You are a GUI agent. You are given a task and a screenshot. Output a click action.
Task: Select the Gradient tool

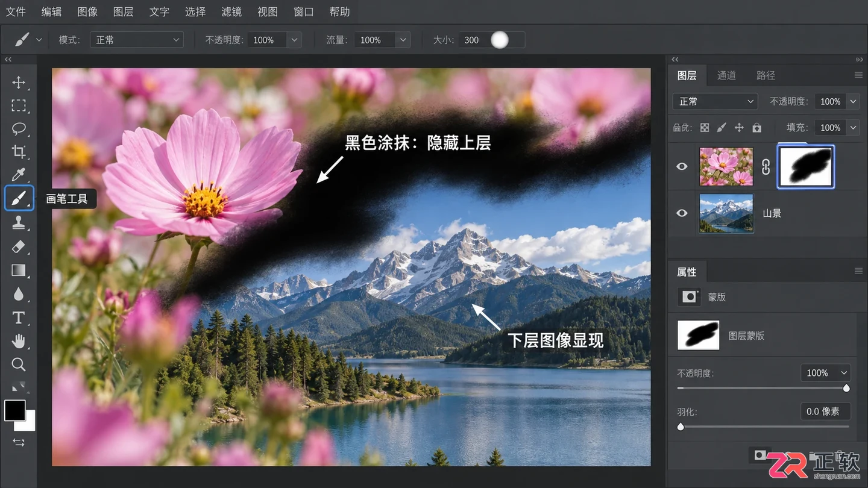pos(19,270)
